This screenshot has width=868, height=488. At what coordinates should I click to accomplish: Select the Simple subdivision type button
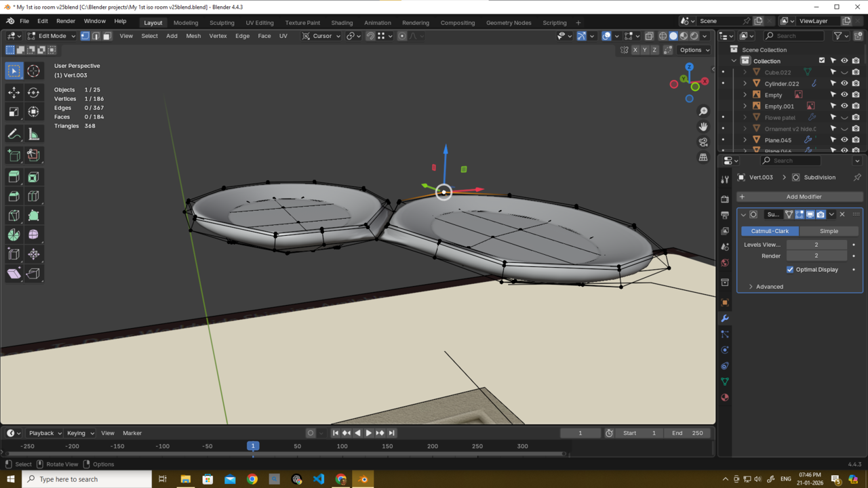click(829, 231)
